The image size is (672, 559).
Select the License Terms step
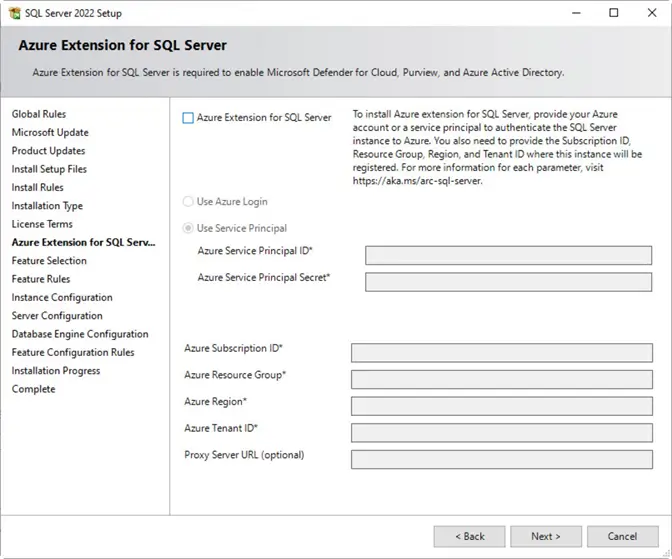pos(42,224)
